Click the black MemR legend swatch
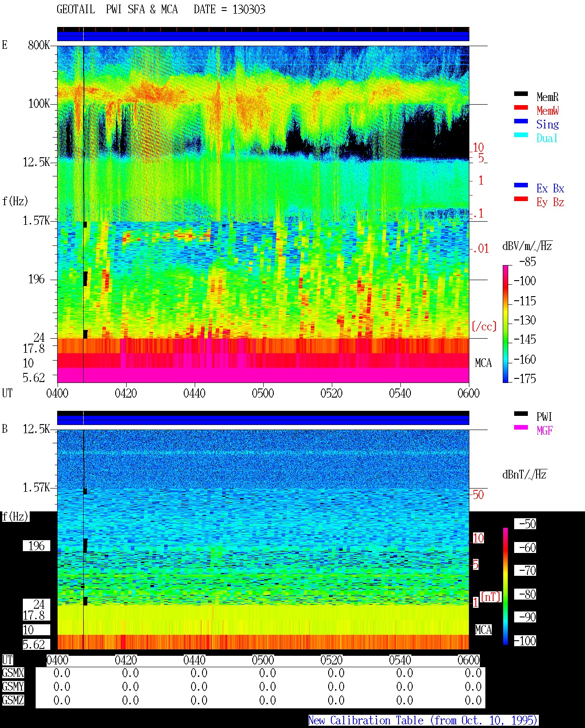Screen dimensions: 585x728 point(521,94)
